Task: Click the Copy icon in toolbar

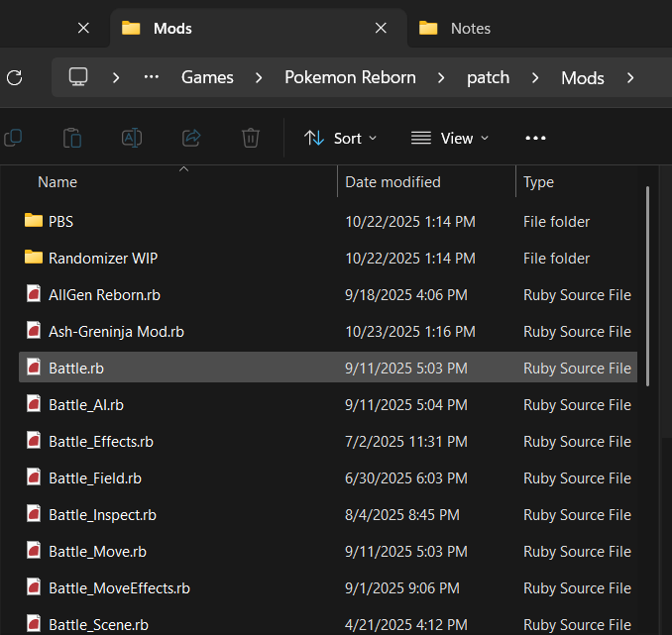Action: pos(13,138)
